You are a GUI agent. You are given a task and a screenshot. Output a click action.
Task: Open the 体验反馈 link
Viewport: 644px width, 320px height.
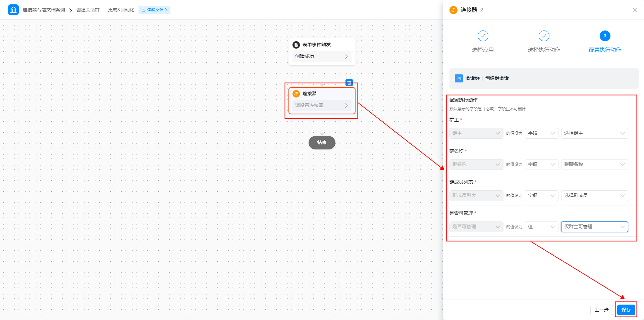coord(155,10)
